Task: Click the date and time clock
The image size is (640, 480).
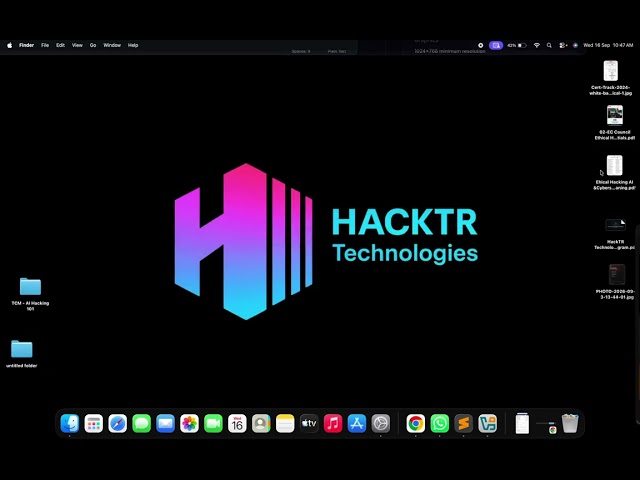Action: coord(608,45)
